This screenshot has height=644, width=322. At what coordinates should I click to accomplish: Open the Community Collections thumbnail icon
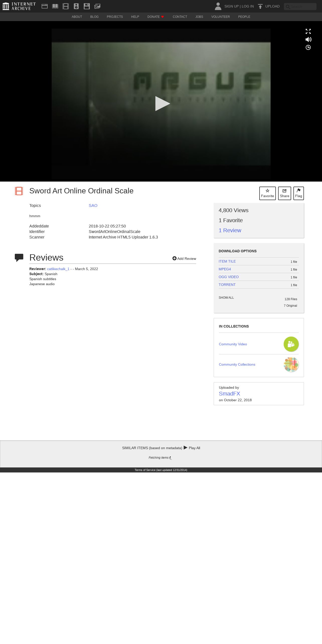291,364
